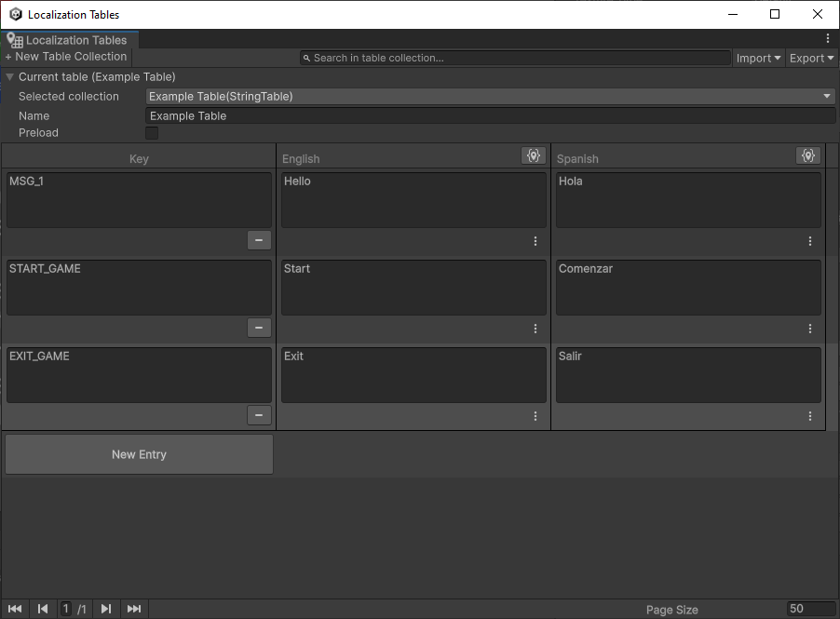The image size is (840, 619).
Task: Remove the START_GAME entry with minus button
Action: 259,328
